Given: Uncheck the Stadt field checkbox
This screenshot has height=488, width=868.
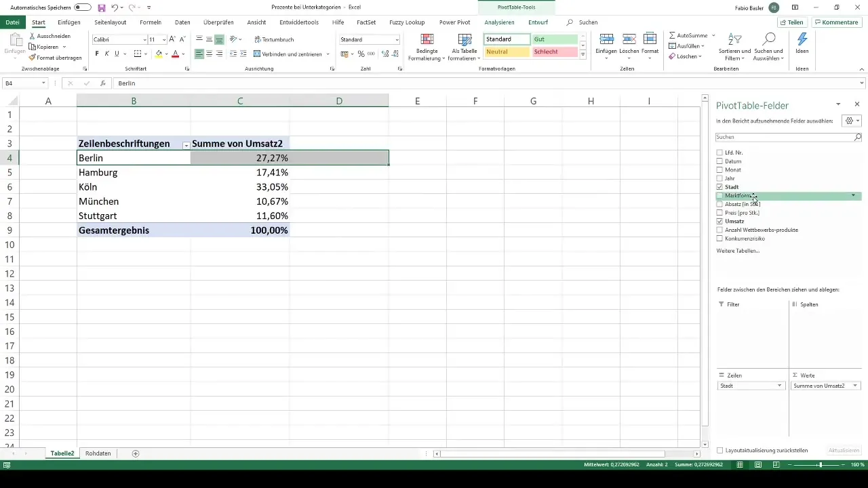Looking at the screenshot, I should 719,187.
